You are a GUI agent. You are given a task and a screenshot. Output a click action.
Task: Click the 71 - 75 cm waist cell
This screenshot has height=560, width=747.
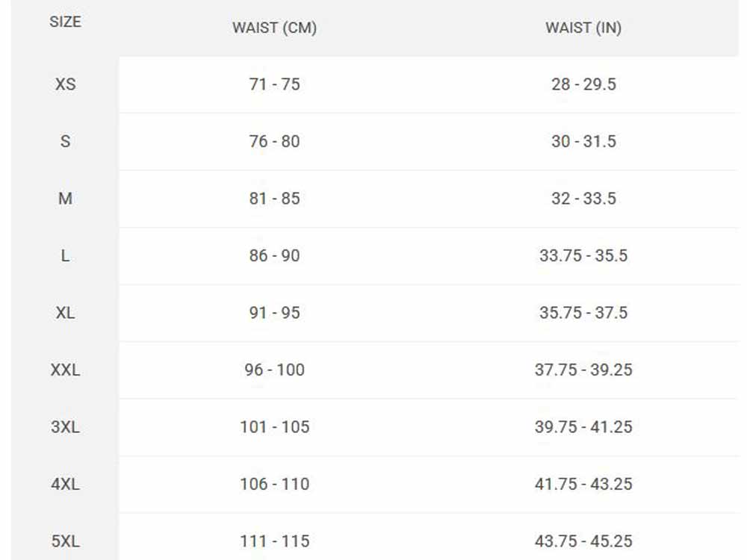[x=274, y=84]
